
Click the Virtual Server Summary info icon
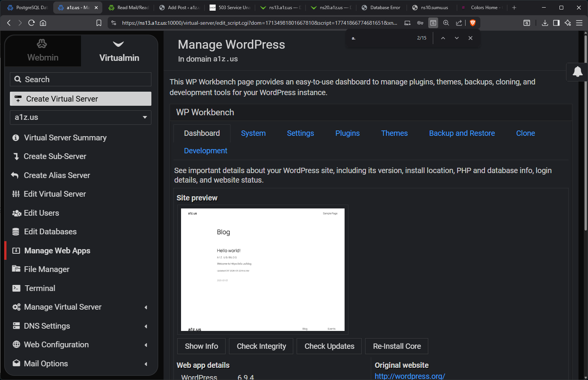point(16,137)
